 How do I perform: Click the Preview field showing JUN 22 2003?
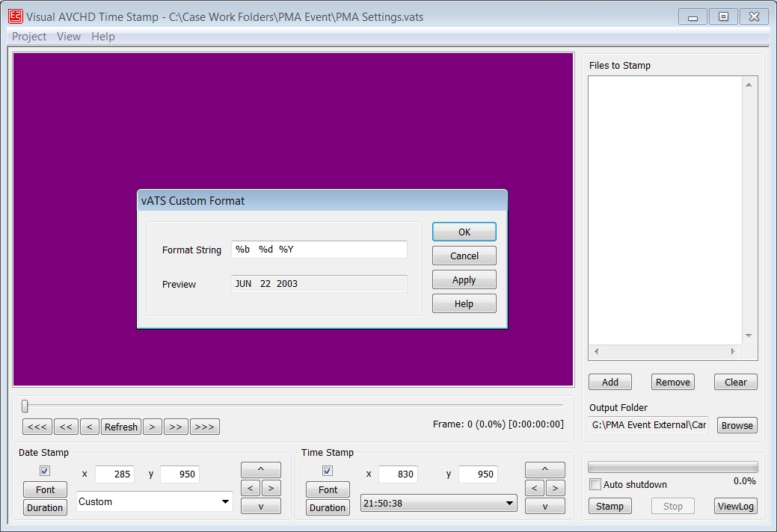point(319,284)
